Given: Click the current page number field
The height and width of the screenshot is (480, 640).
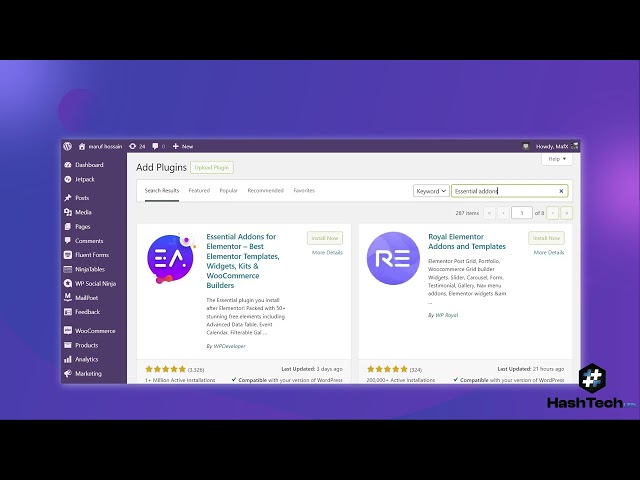Looking at the screenshot, I should tap(522, 213).
